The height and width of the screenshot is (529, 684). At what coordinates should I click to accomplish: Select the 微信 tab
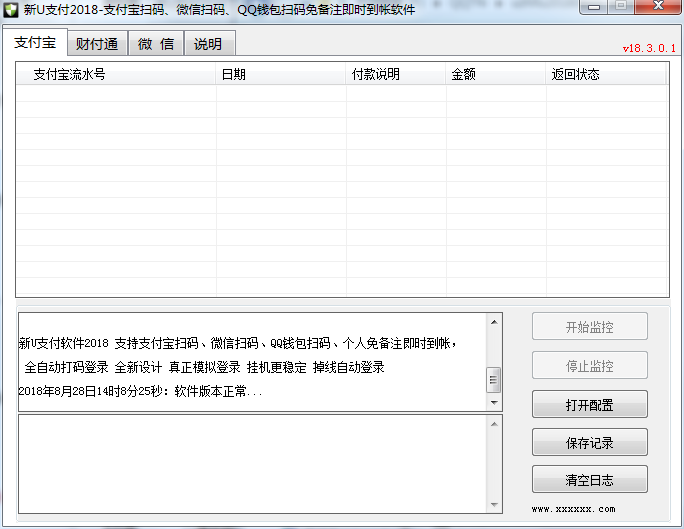pos(155,44)
